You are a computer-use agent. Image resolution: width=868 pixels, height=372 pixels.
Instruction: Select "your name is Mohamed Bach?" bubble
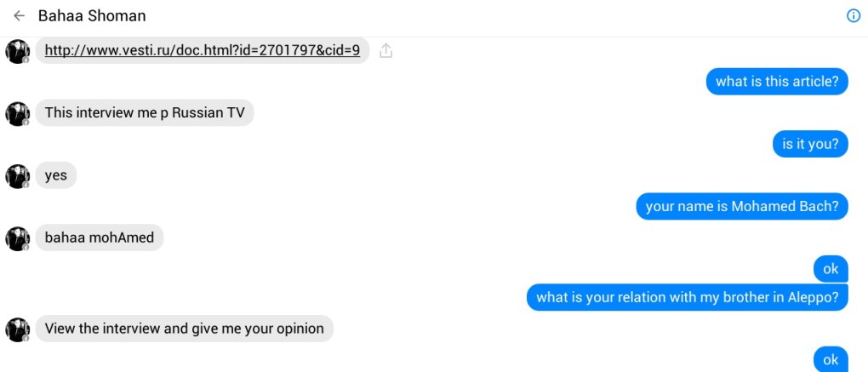pos(741,206)
